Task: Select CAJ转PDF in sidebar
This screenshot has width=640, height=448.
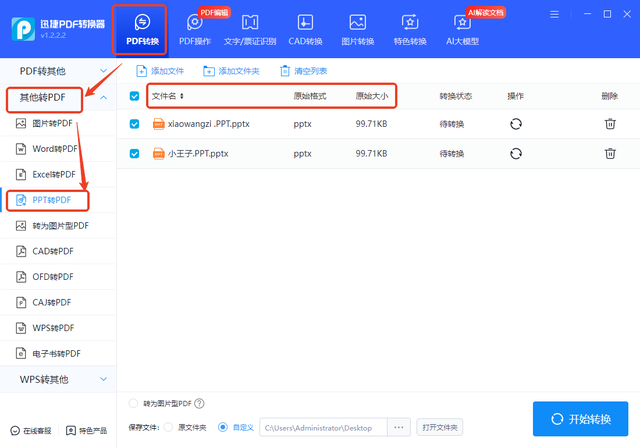Action: [58, 303]
